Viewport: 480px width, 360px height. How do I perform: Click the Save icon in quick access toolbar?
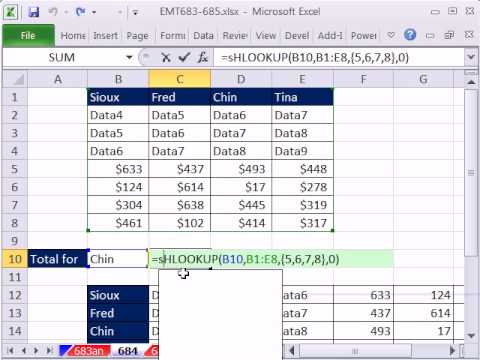point(34,12)
